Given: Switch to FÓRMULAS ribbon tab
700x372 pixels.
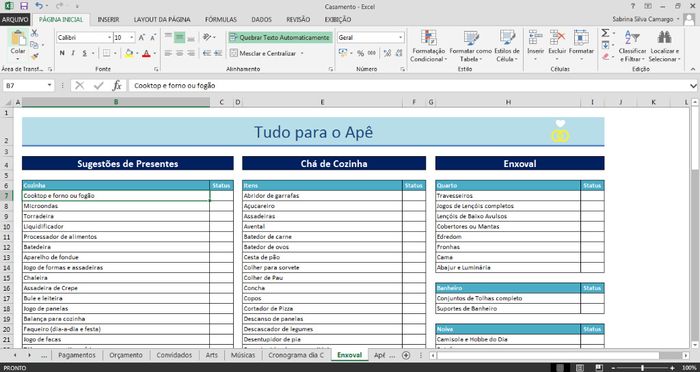Looking at the screenshot, I should (x=221, y=20).
